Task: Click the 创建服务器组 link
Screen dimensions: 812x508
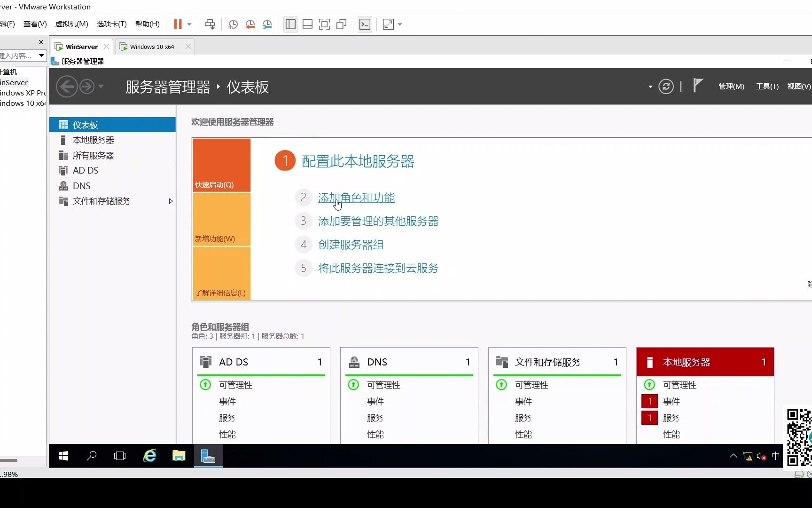Action: tap(351, 245)
